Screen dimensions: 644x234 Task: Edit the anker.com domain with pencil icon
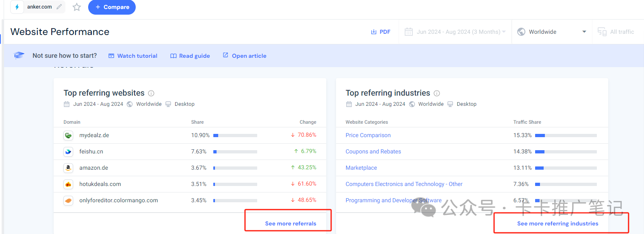(x=59, y=7)
